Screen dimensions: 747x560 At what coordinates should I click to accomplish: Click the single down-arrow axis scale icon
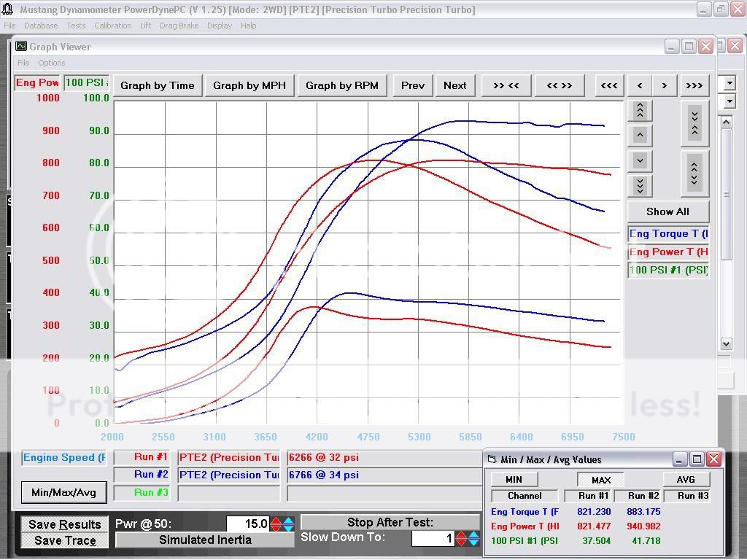pos(639,160)
